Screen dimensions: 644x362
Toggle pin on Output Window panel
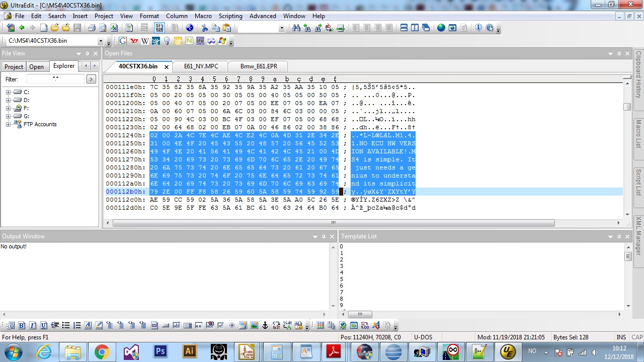324,236
